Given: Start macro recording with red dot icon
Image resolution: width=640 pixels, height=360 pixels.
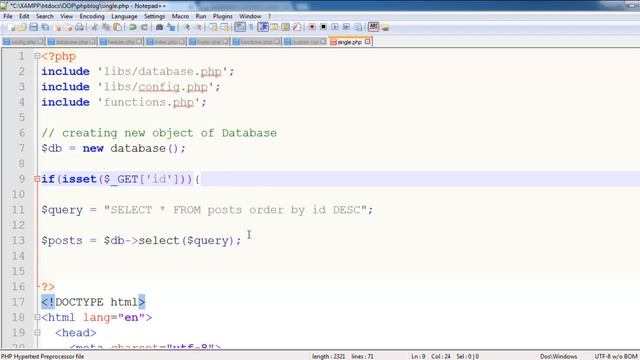Looking at the screenshot, I should click(x=312, y=27).
